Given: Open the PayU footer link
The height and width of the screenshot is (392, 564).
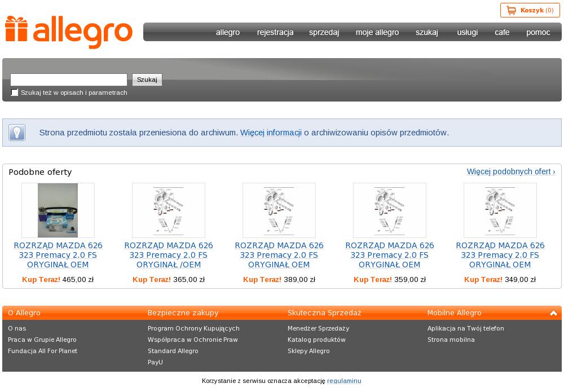Looking at the screenshot, I should point(155,362).
